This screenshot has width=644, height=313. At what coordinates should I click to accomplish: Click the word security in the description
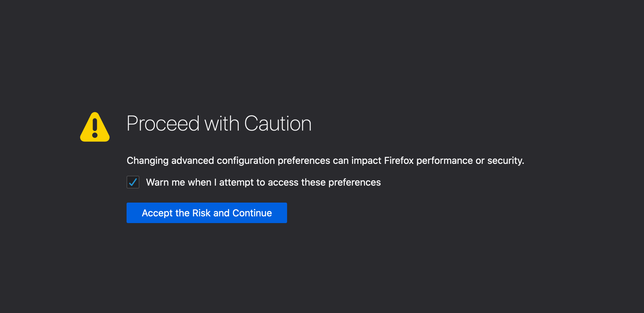click(505, 161)
